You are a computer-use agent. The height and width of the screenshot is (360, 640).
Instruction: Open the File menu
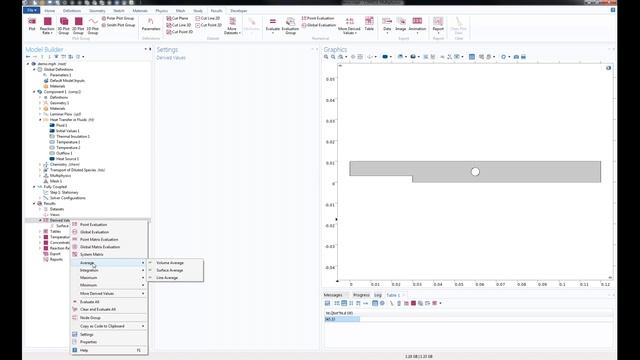coord(31,10)
